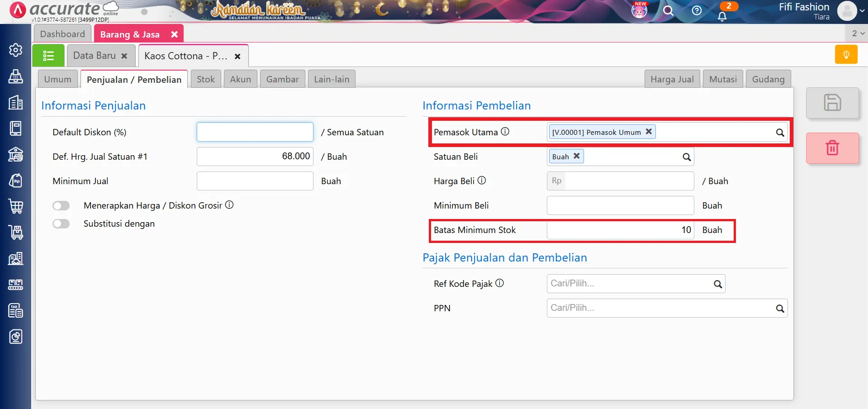The width and height of the screenshot is (868, 409).
Task: Toggle the Substitusi dengan switch
Action: click(61, 224)
